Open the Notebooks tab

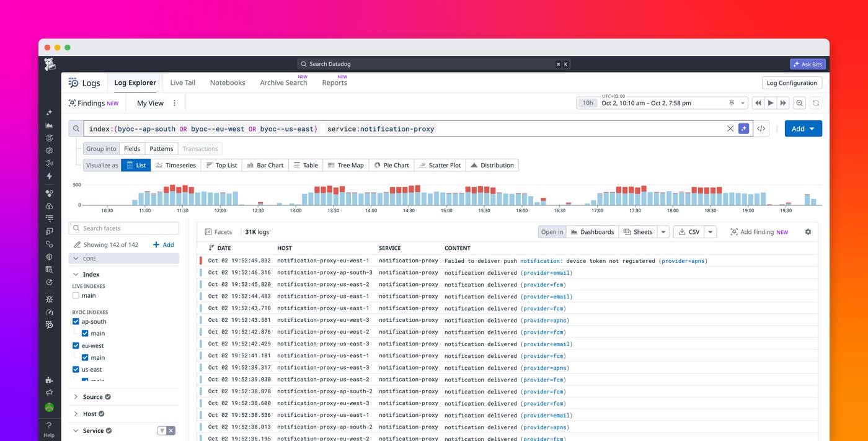click(x=228, y=82)
